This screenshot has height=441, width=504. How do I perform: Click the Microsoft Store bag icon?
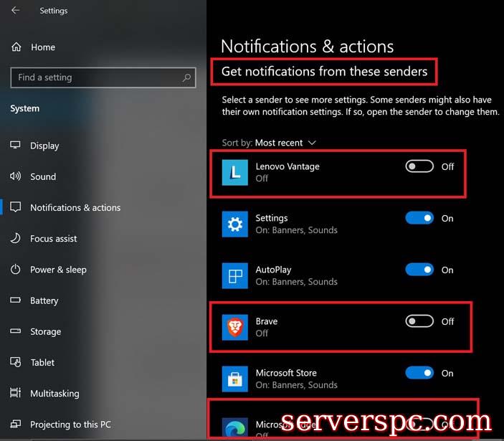234,379
